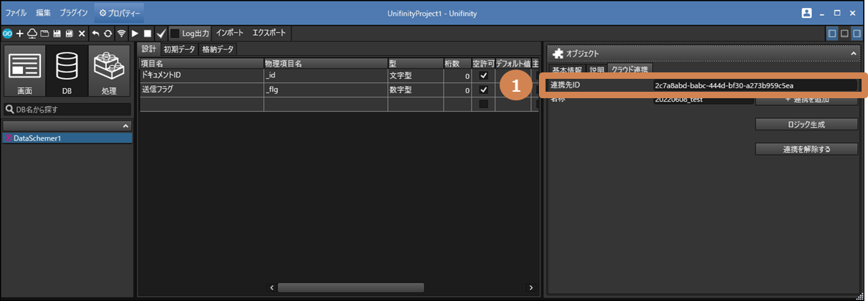Collapse the オブジェクト panel with chevron
This screenshot has height=301, width=868.
853,54
